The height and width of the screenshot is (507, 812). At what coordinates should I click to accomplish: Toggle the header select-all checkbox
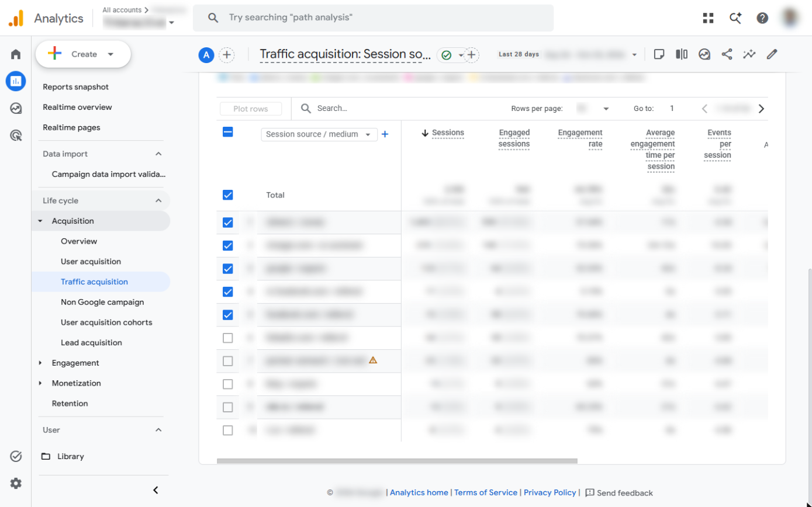click(x=228, y=132)
